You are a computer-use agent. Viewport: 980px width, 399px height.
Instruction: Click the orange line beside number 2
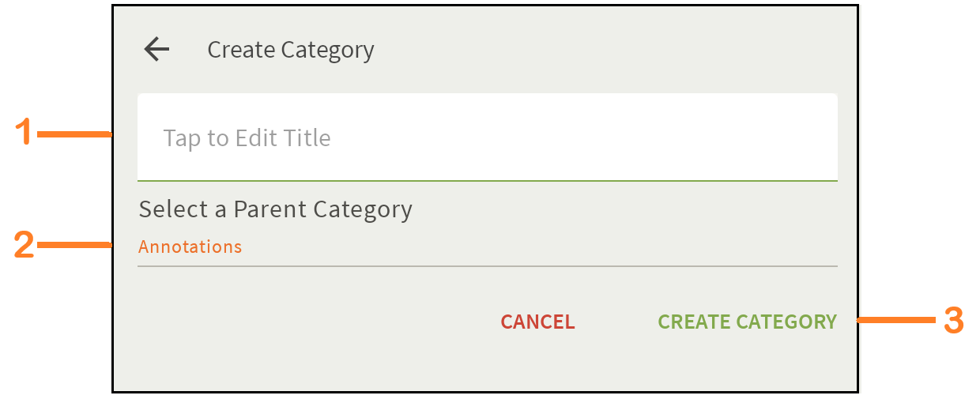[74, 246]
